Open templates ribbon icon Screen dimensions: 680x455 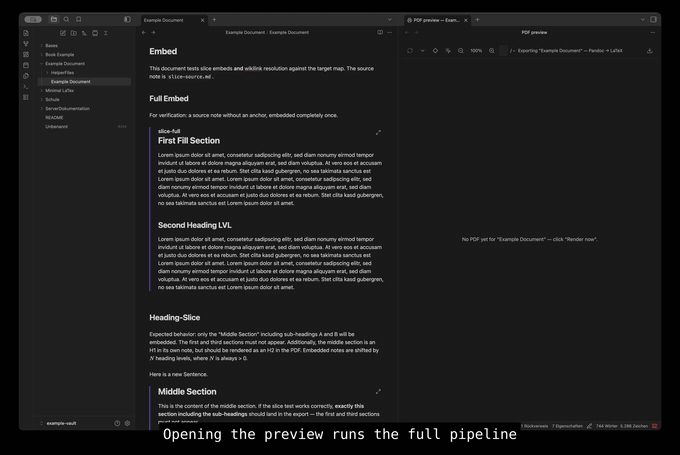point(26,76)
